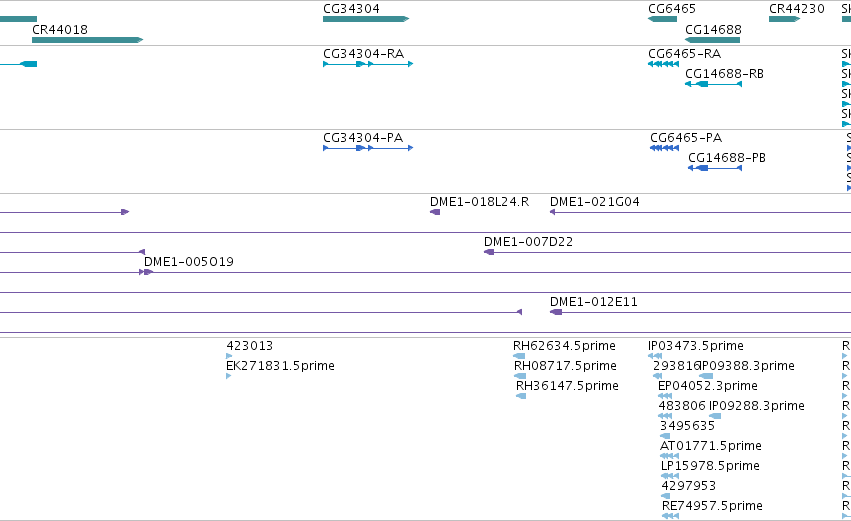This screenshot has width=851, height=521.
Task: Click the CG6465-PA protein label
Action: (686, 138)
